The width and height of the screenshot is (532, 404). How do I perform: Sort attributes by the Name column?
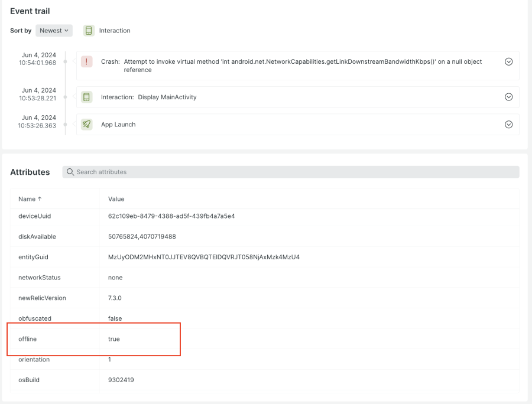click(x=30, y=199)
